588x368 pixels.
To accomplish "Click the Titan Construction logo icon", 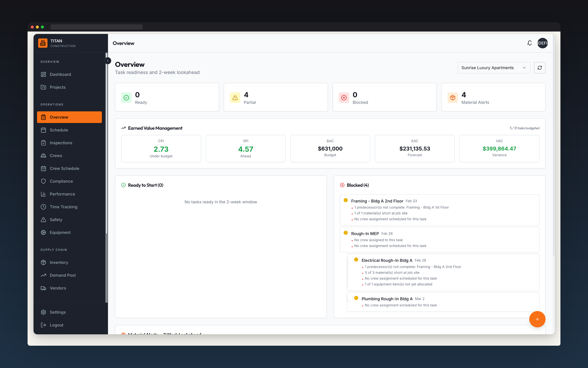I will 43,43.
